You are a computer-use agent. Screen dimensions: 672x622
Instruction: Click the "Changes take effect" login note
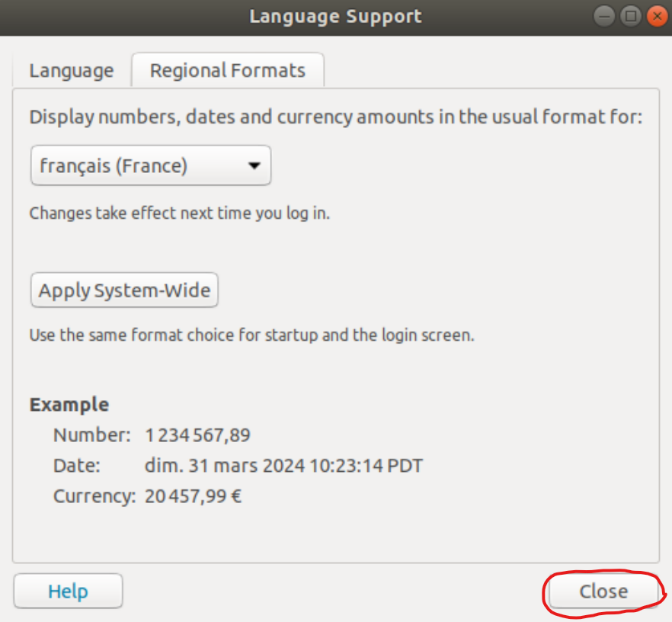(180, 213)
